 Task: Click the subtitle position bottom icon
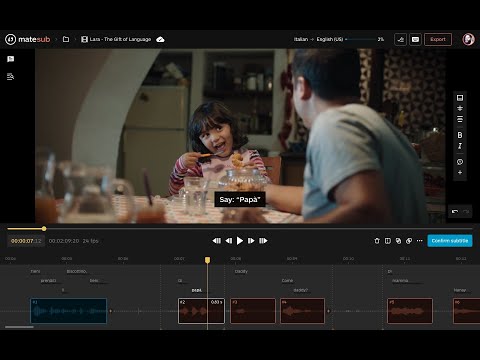pos(460,98)
